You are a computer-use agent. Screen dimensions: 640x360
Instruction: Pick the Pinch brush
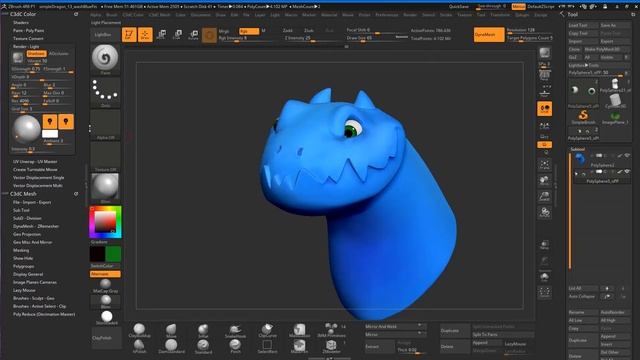point(235,346)
